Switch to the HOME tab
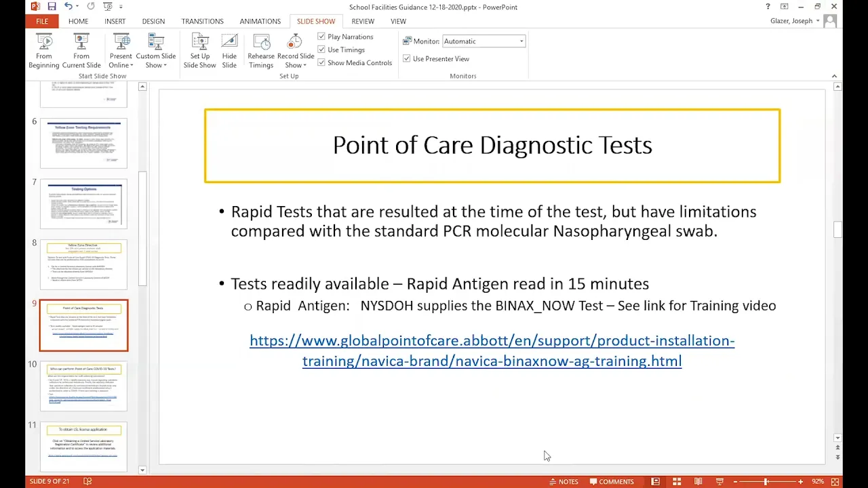The width and height of the screenshot is (868, 488). click(78, 21)
